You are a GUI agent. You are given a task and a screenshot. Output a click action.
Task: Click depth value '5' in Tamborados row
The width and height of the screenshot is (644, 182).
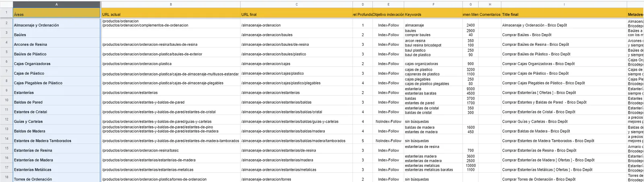point(363,139)
